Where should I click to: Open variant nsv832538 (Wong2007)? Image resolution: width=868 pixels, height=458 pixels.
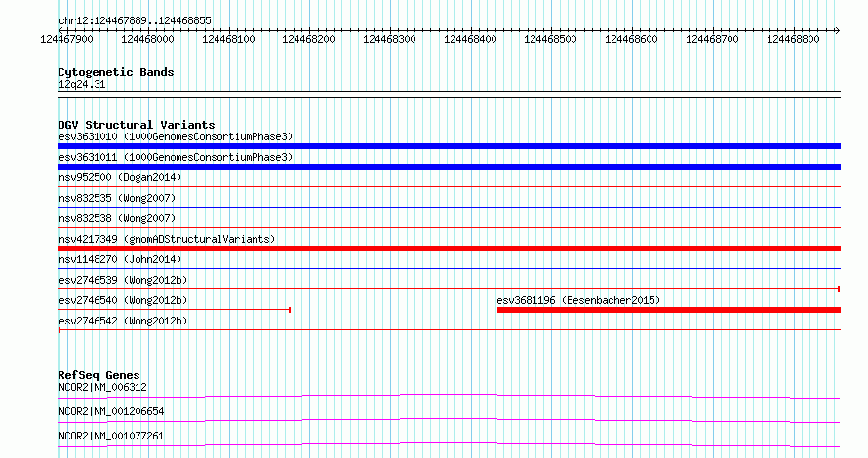(117, 218)
